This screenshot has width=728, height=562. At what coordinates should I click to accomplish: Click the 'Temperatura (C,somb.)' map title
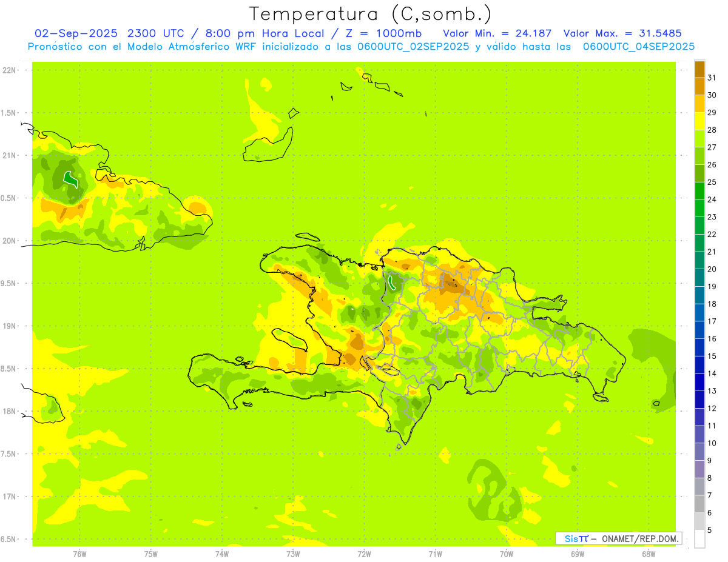coord(371,14)
